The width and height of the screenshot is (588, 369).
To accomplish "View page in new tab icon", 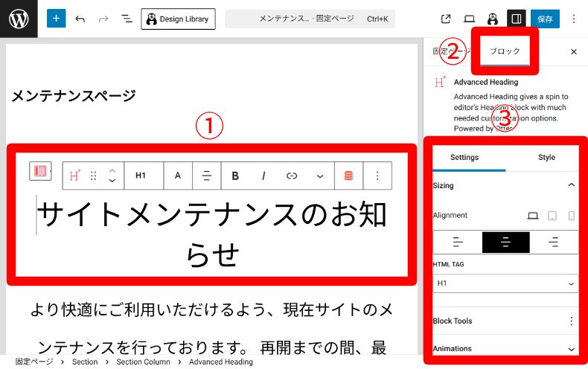I will click(x=446, y=19).
